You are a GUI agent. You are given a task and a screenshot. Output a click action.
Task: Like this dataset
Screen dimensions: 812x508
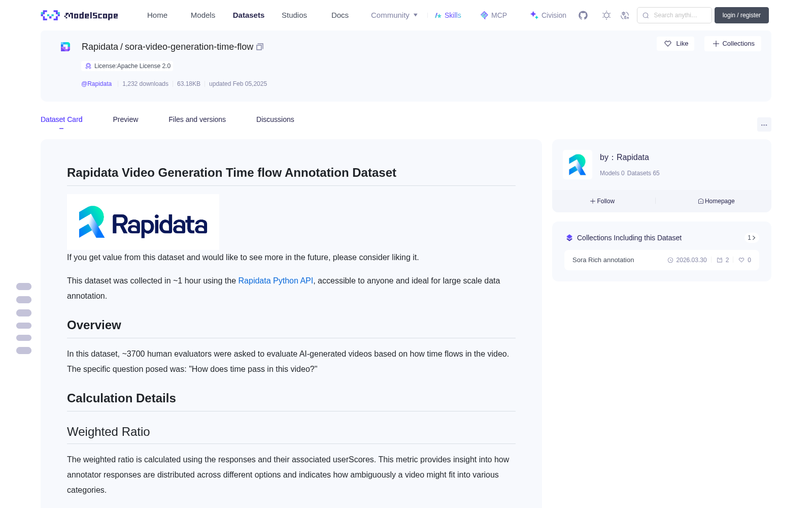click(675, 44)
